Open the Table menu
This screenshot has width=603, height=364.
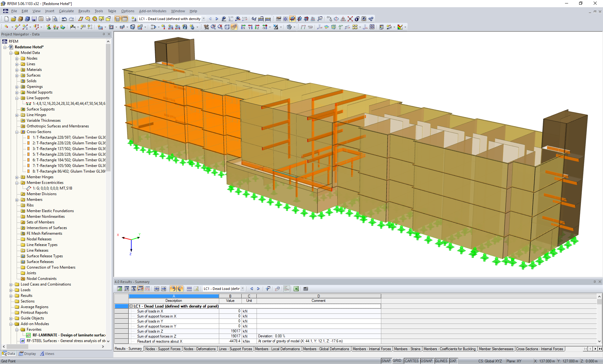coord(112,11)
